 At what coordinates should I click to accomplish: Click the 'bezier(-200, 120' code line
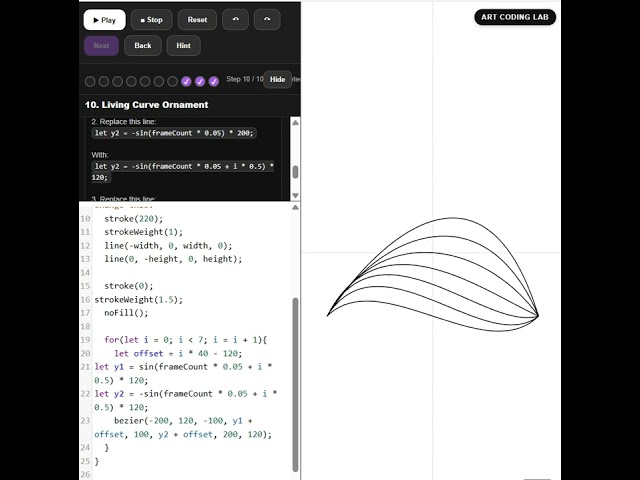coord(183,427)
